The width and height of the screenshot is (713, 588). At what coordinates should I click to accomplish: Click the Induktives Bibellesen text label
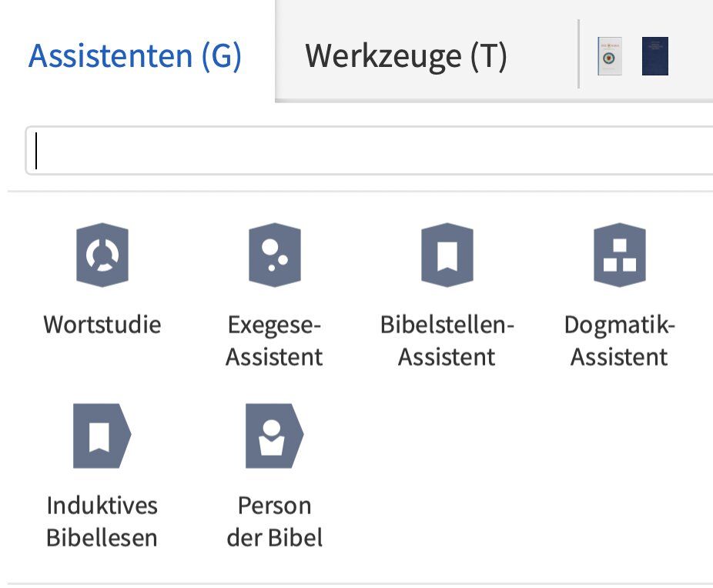click(102, 521)
